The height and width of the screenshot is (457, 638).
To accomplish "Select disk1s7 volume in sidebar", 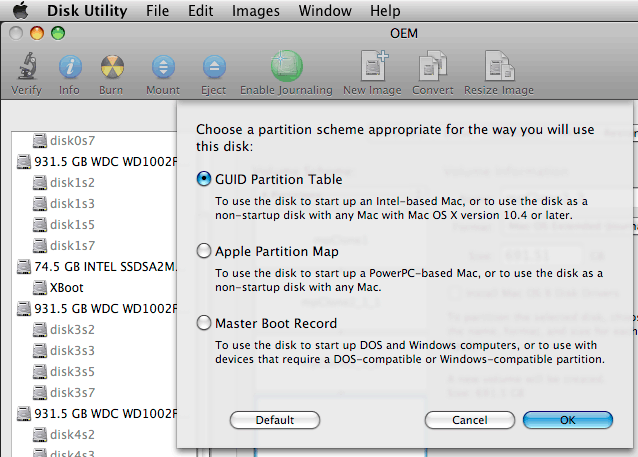I will click(x=64, y=246).
